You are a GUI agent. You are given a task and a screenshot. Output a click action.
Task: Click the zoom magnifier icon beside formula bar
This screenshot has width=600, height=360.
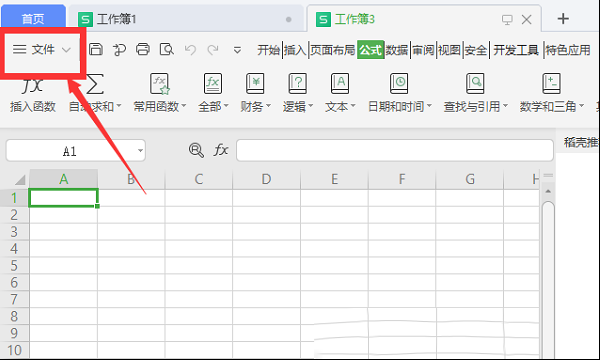point(196,150)
